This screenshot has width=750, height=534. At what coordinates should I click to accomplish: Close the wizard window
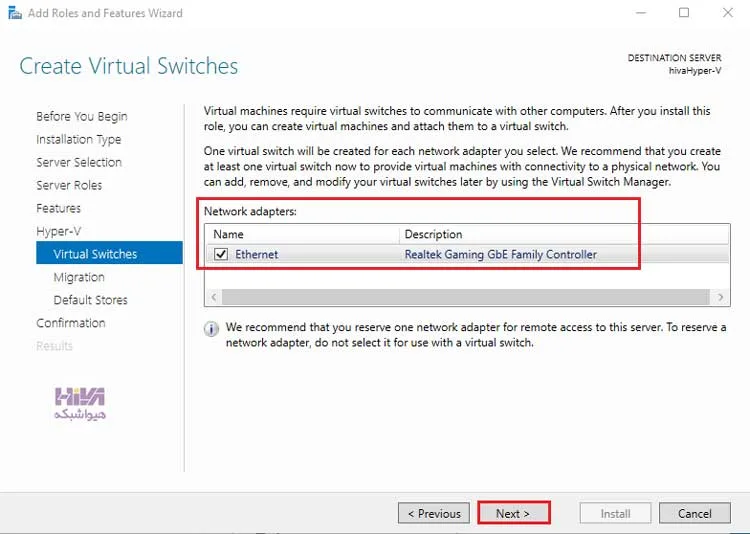[x=728, y=13]
